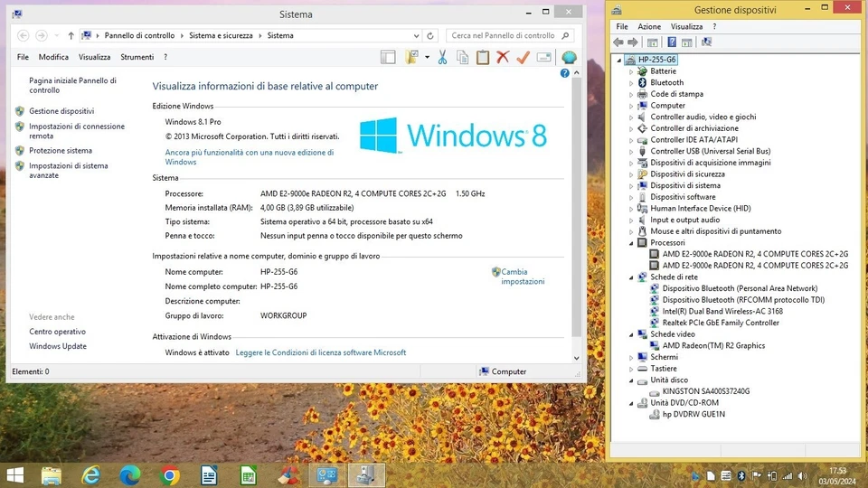
Task: Click the rename field icon in Sistema toolbar
Action: (x=544, y=57)
